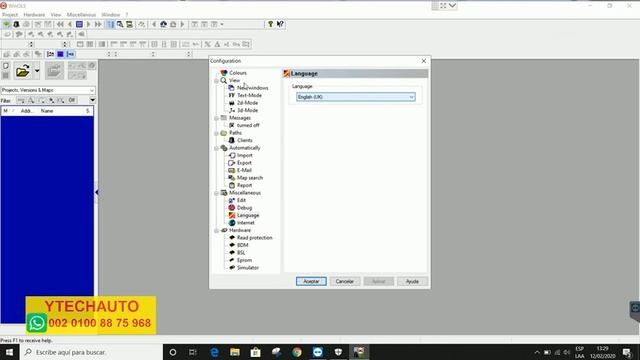Close the Configuration dialog

tap(424, 61)
